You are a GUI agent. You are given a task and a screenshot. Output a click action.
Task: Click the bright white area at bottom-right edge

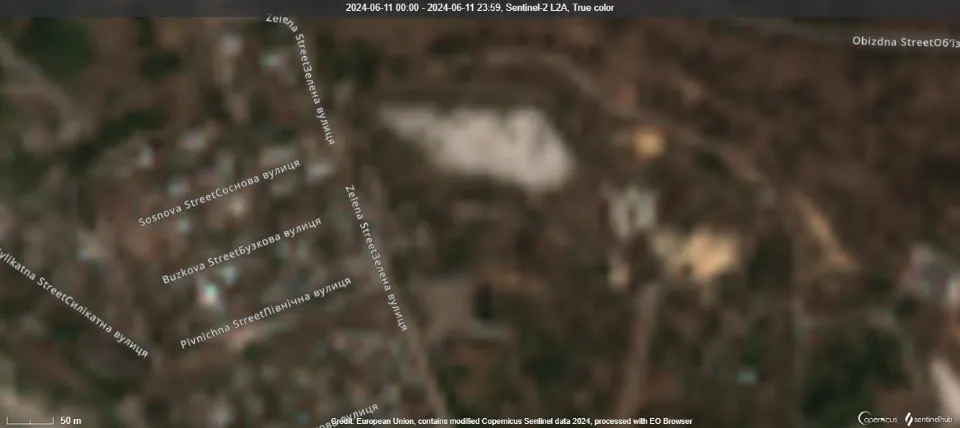[946, 386]
